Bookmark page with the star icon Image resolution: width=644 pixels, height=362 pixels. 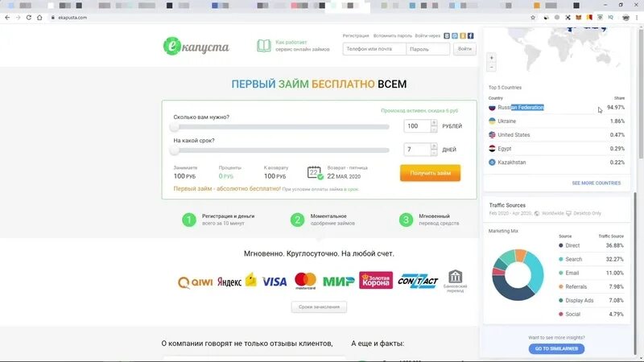(x=533, y=18)
